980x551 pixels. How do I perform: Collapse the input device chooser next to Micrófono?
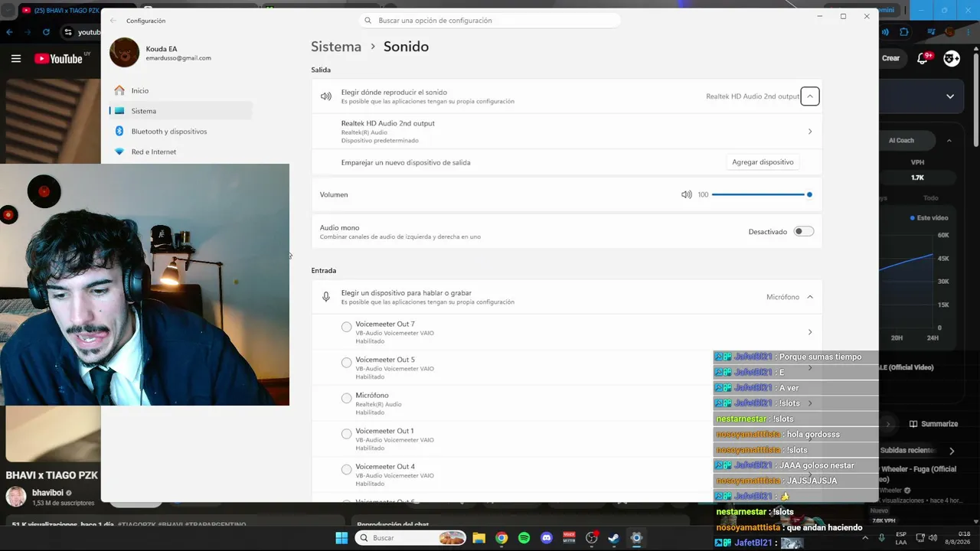point(809,297)
